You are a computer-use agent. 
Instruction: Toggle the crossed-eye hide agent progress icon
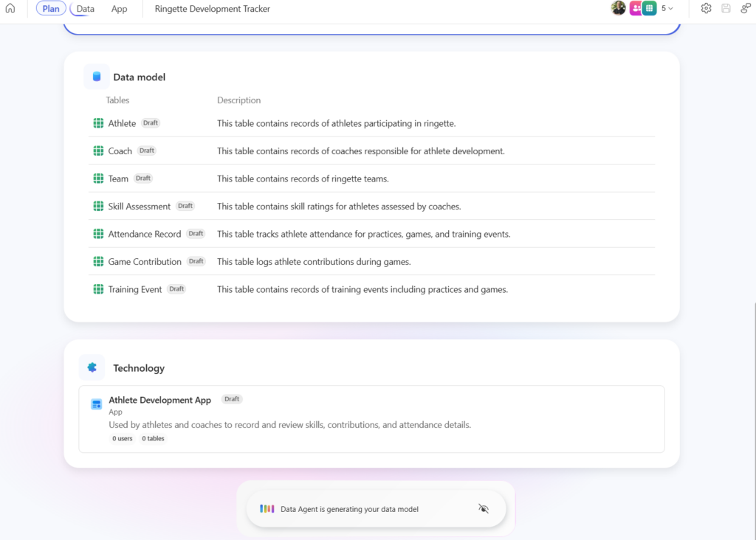[x=484, y=509]
